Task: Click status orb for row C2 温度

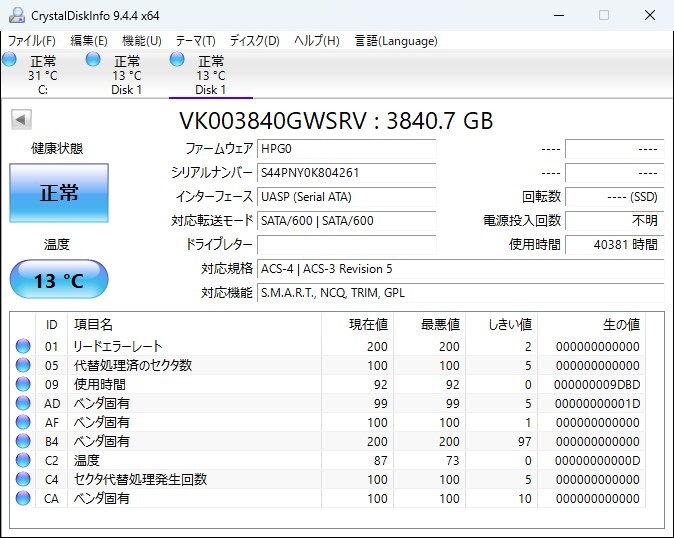Action: click(23, 460)
